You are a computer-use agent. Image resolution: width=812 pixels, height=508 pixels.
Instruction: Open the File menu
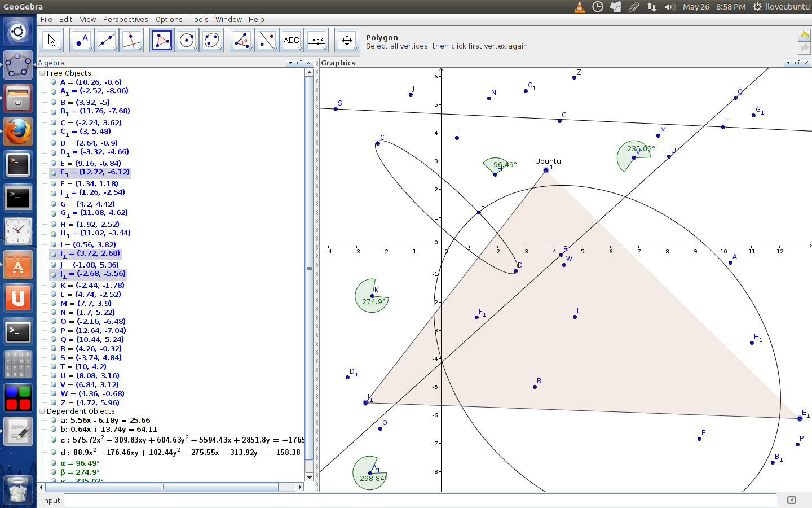46,19
